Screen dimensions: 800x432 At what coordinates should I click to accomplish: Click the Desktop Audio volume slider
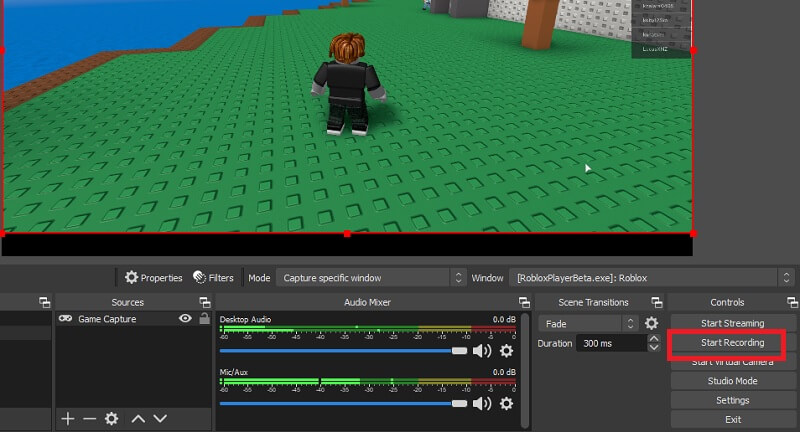pyautogui.click(x=343, y=351)
